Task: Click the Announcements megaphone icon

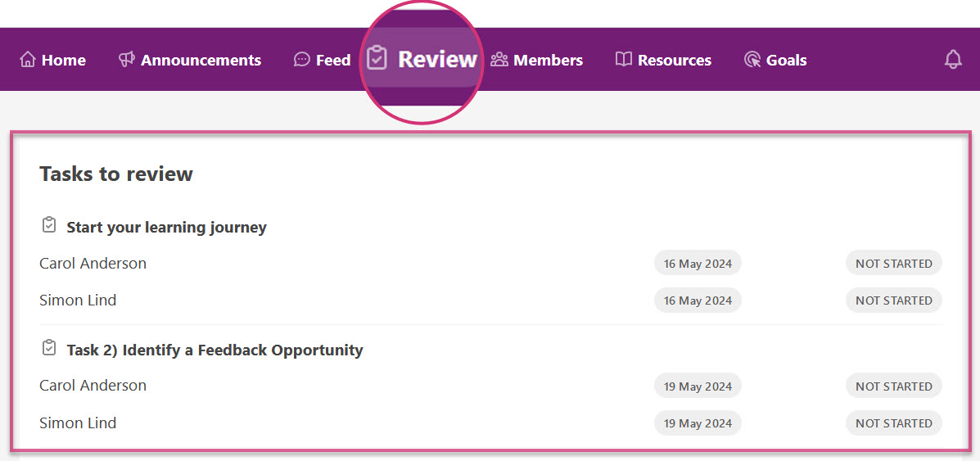Action: coord(126,60)
